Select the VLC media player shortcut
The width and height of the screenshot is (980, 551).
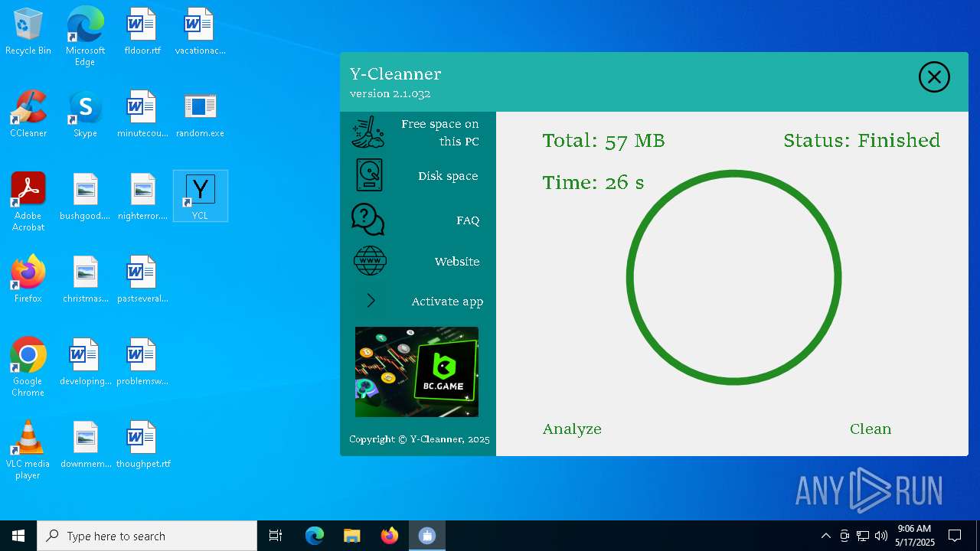[28, 450]
